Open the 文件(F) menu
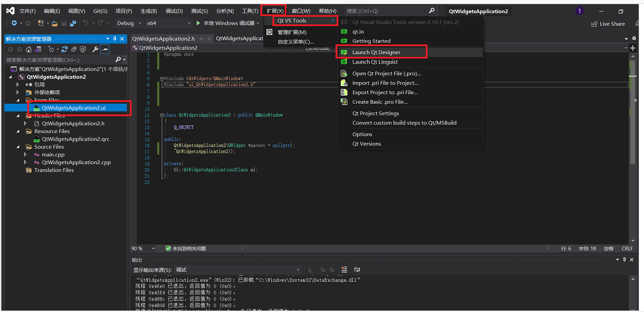 tap(27, 11)
